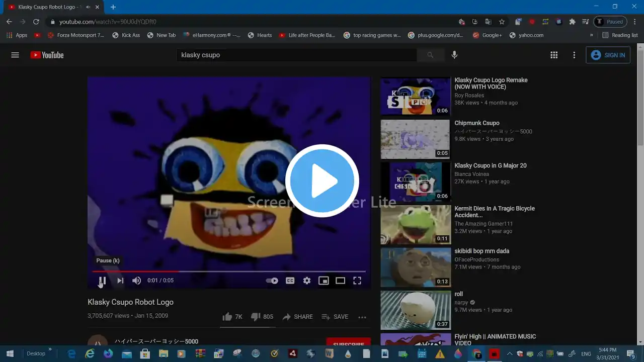The image size is (644, 362).
Task: Open YouTube guide hamburger menu
Action: [15, 55]
